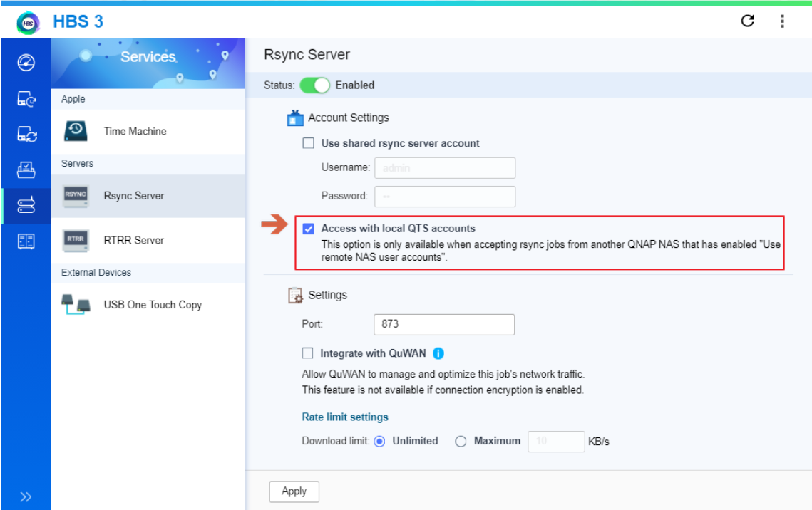Expand the collapsed sidebar with double arrows
812x510 pixels.
tap(26, 496)
